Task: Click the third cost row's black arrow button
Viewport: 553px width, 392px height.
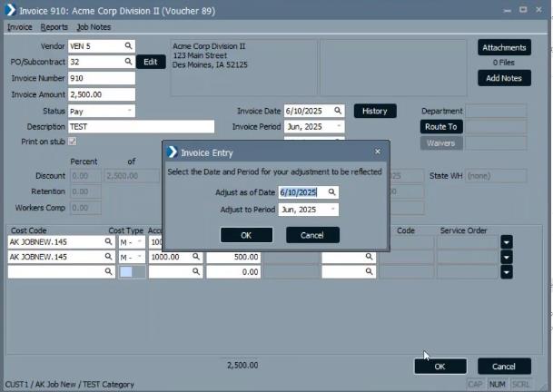Action: (507, 271)
